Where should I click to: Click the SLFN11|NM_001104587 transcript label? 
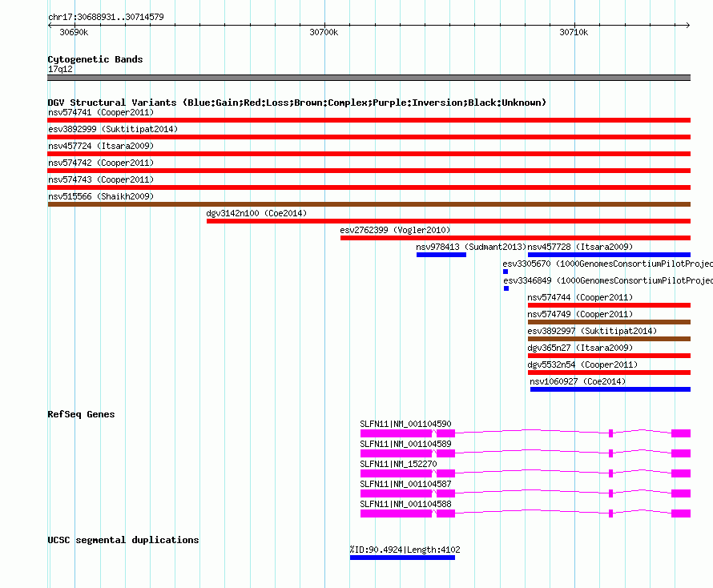pos(405,484)
